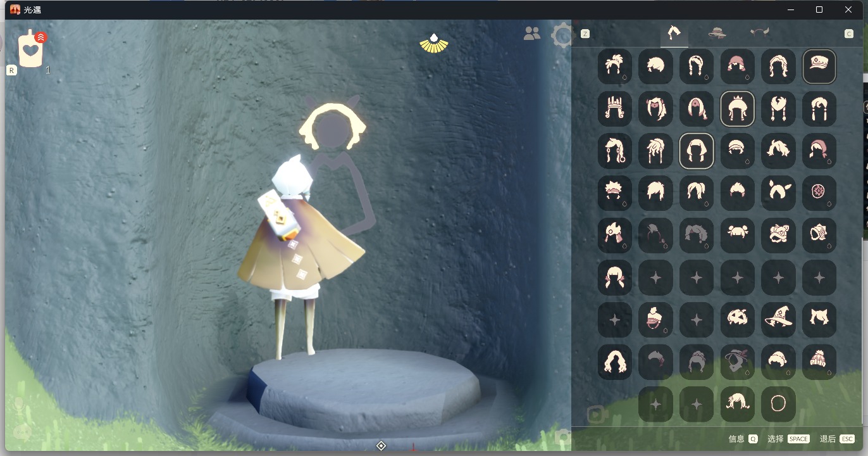Select the twin buns hairstyle
Image resolution: width=868 pixels, height=456 pixels.
pyautogui.click(x=738, y=235)
